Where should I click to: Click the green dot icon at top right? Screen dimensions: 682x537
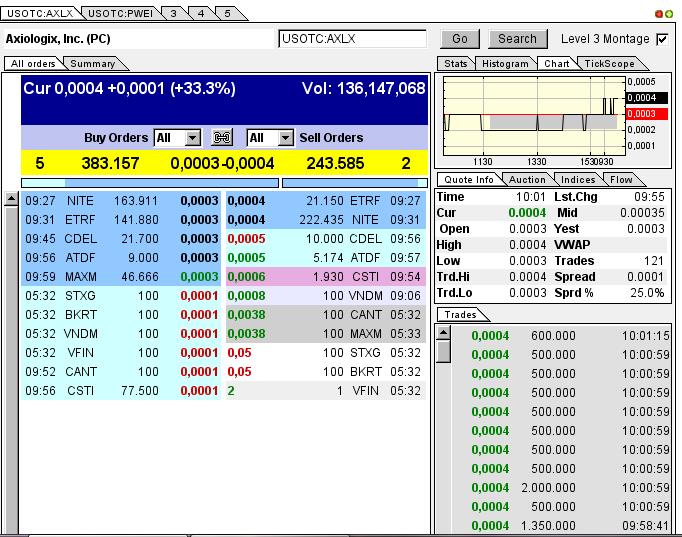[668, 13]
